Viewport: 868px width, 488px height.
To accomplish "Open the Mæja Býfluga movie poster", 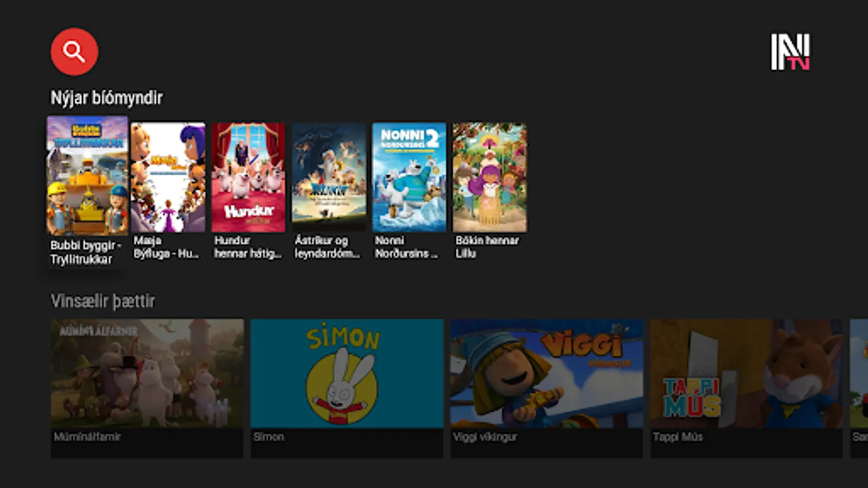I will [168, 177].
